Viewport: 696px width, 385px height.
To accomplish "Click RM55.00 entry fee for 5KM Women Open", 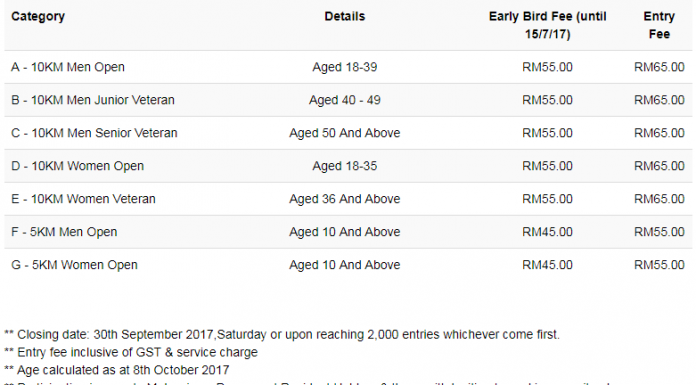I will [x=659, y=265].
